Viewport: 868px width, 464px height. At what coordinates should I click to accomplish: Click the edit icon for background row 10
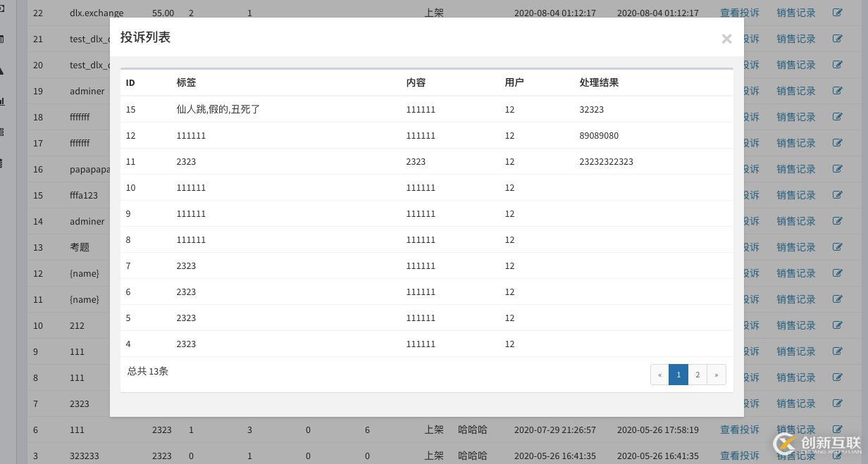point(837,325)
